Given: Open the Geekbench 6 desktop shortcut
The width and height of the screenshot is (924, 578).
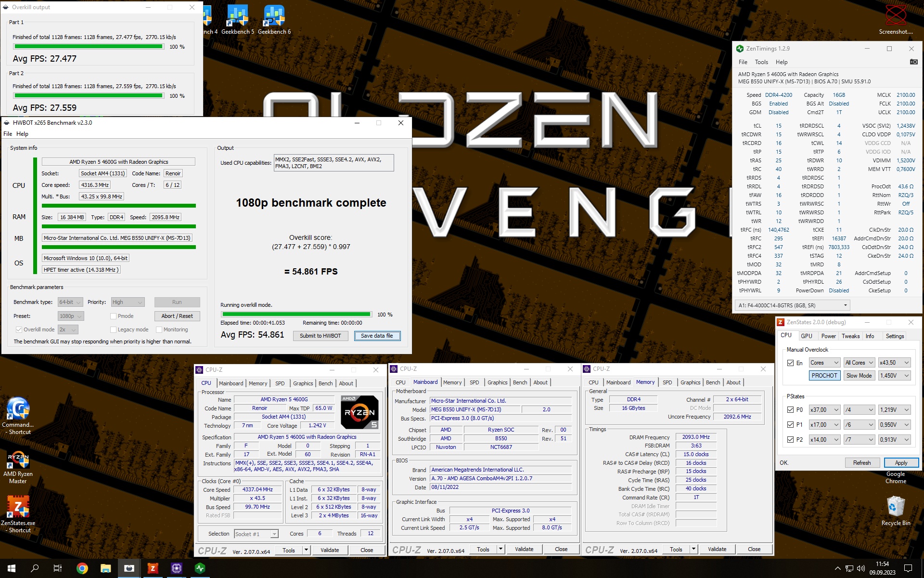Looking at the screenshot, I should 274,20.
